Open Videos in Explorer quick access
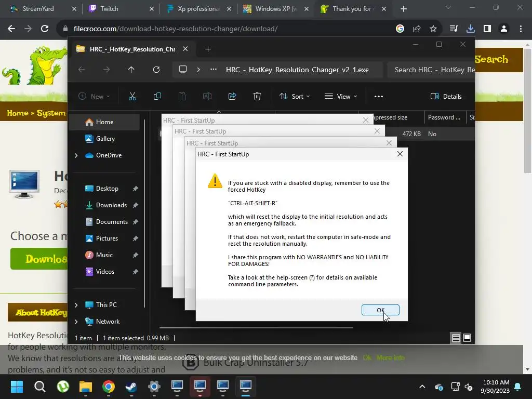This screenshot has width=532, height=399. click(104, 271)
